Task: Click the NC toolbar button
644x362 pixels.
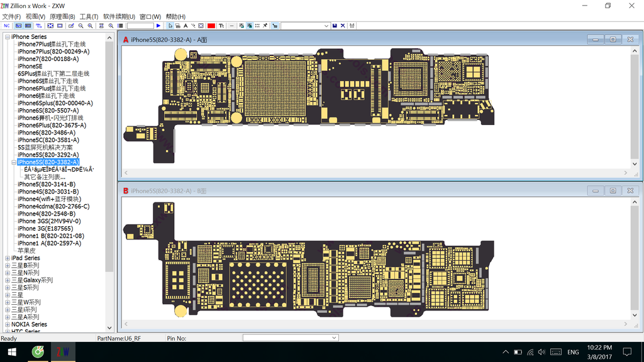Action: coord(7,25)
